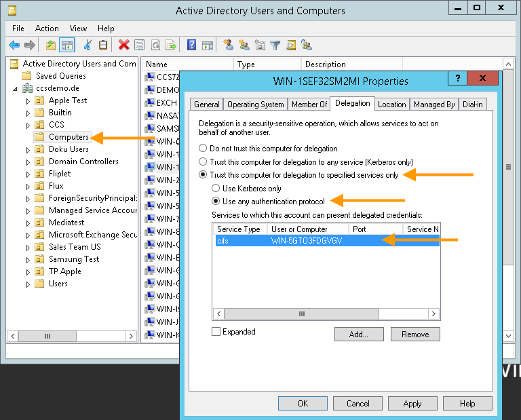Open Properties toolbar icon
This screenshot has width=521, height=420.
click(x=140, y=45)
